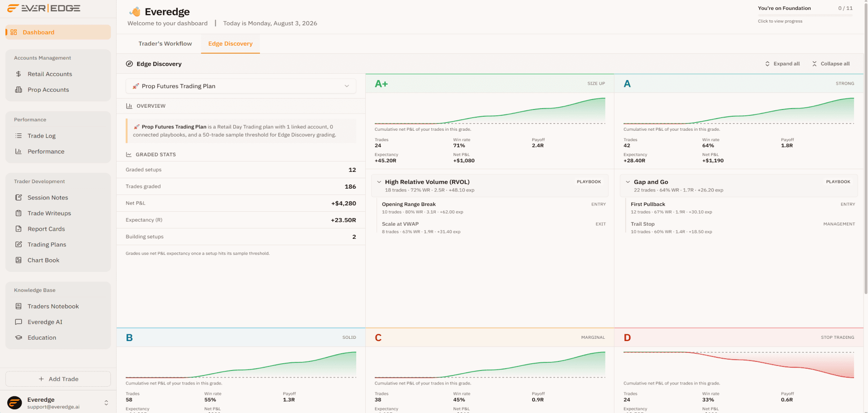This screenshot has width=868, height=413.
Task: Click the Trading Plans edit icon
Action: pyautogui.click(x=19, y=244)
